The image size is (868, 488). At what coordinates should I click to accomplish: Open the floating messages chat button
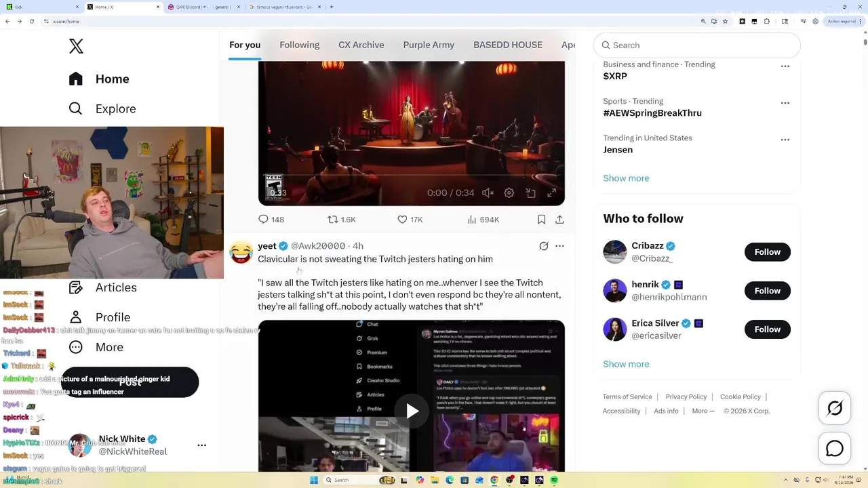tap(835, 449)
